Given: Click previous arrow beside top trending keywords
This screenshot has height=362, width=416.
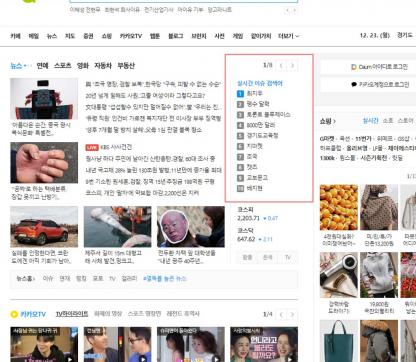Looking at the screenshot, I should [x=287, y=10].
